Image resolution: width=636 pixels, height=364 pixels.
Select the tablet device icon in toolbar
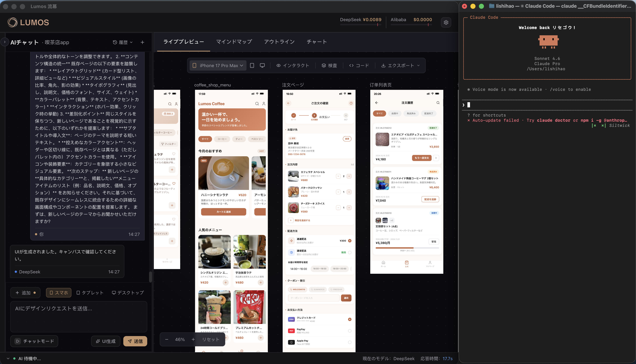tap(252, 65)
